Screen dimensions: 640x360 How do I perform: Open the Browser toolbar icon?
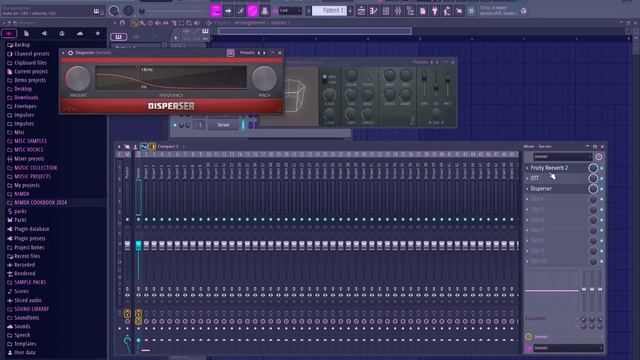pos(410,11)
